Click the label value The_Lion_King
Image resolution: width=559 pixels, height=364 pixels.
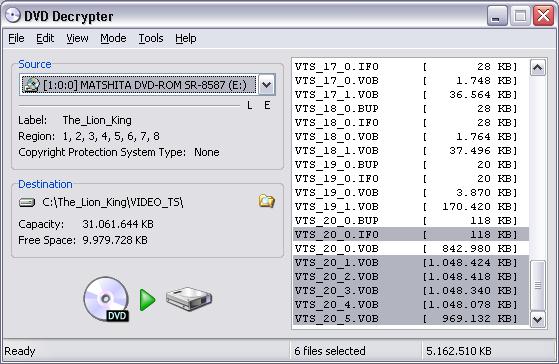(97, 120)
